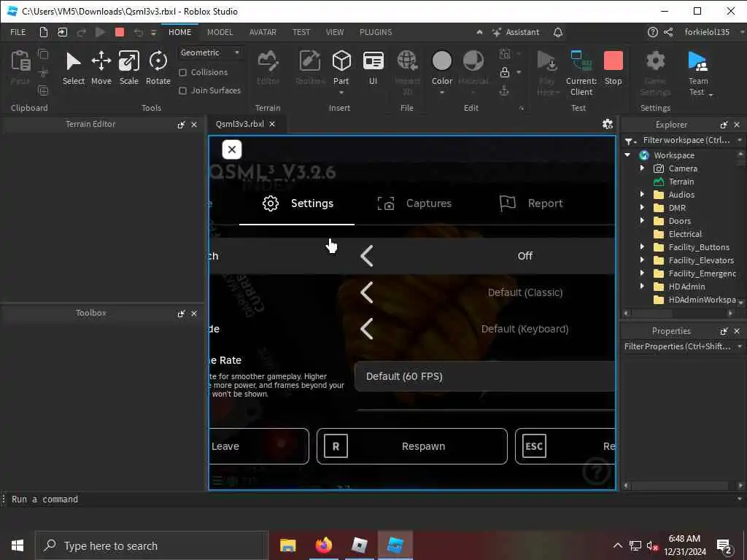The image size is (747, 560).
Task: Open the UI insert tool
Action: [x=373, y=69]
